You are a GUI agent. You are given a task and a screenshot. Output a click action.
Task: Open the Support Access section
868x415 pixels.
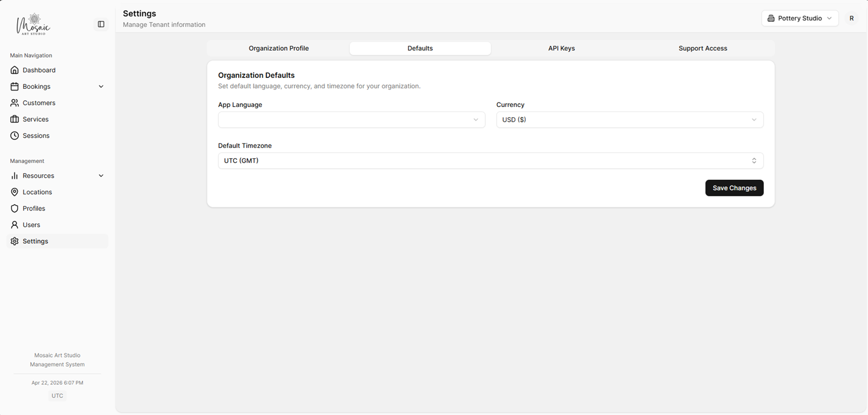703,48
